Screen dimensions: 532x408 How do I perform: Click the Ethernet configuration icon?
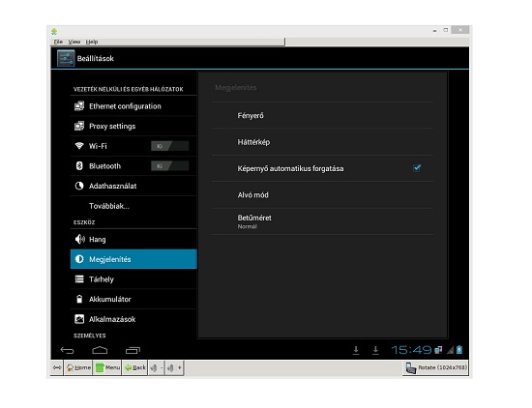tap(79, 106)
